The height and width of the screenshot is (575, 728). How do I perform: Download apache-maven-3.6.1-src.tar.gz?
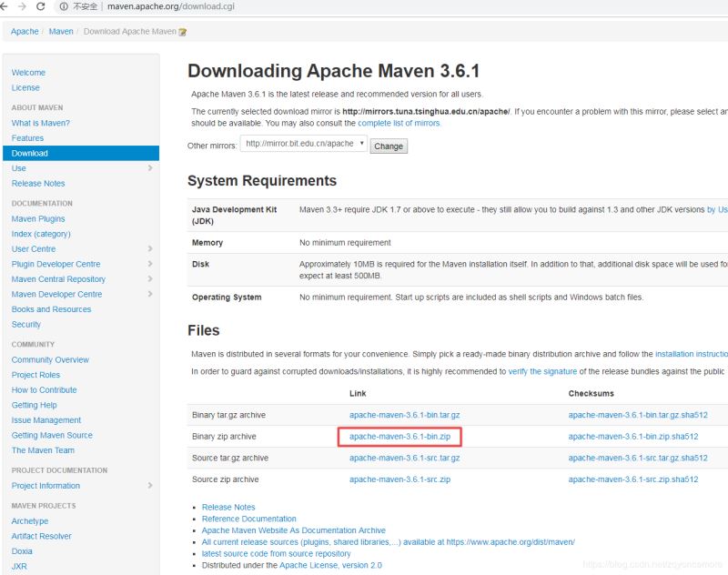[x=404, y=458]
